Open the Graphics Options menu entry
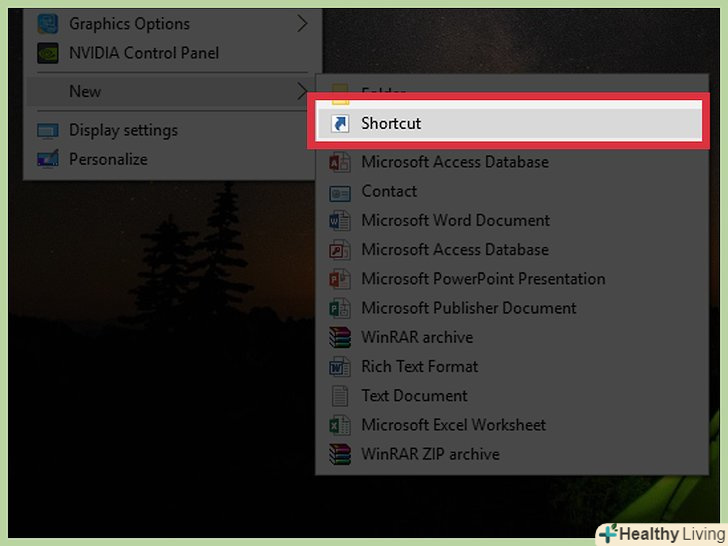The image size is (728, 546). (173, 24)
